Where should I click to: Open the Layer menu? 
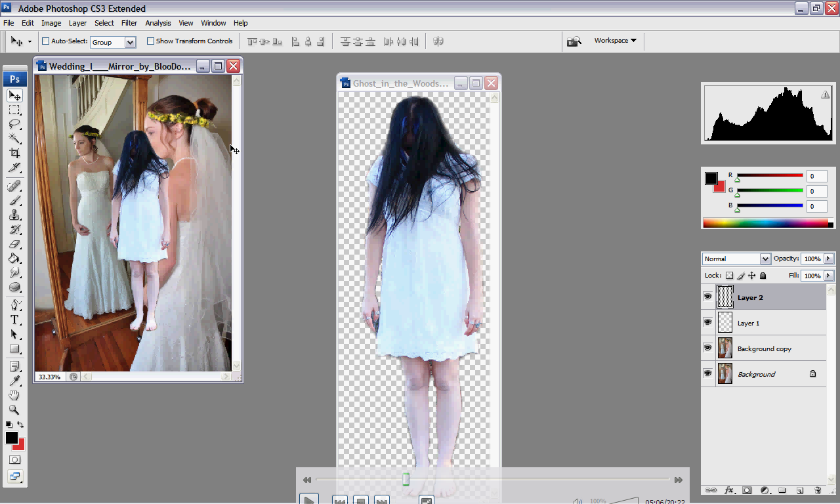pyautogui.click(x=77, y=23)
